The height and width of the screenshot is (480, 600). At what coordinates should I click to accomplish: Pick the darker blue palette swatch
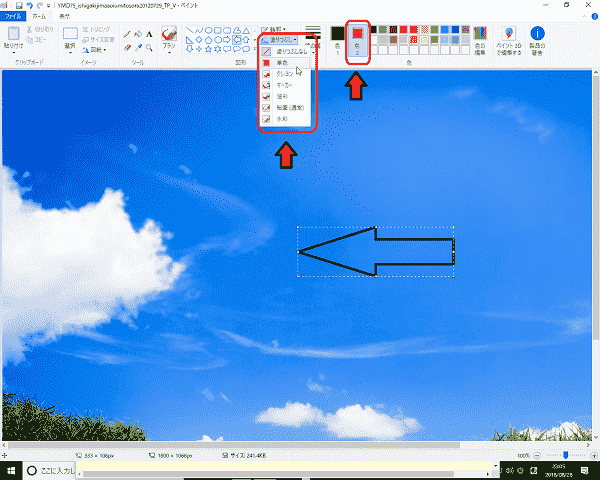click(455, 29)
